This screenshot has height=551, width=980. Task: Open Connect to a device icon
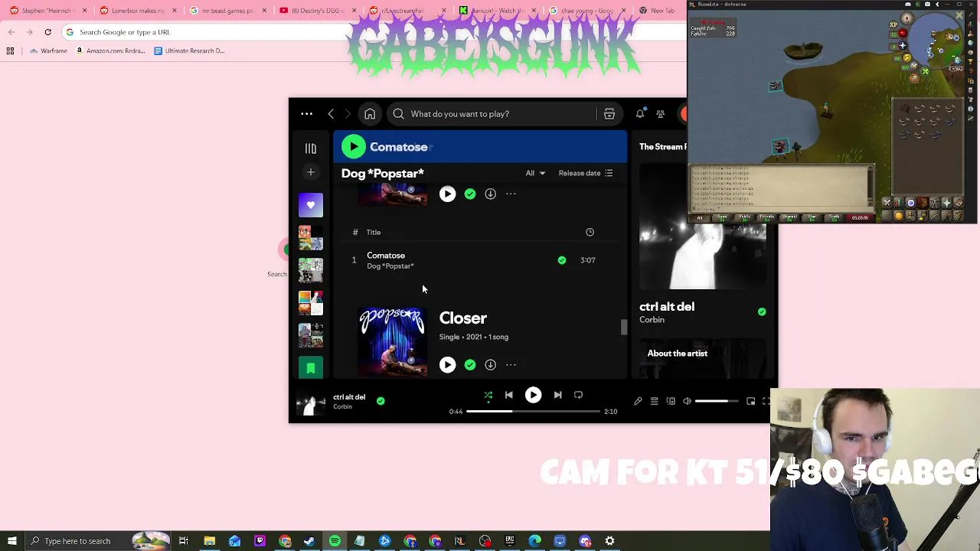coord(671,401)
